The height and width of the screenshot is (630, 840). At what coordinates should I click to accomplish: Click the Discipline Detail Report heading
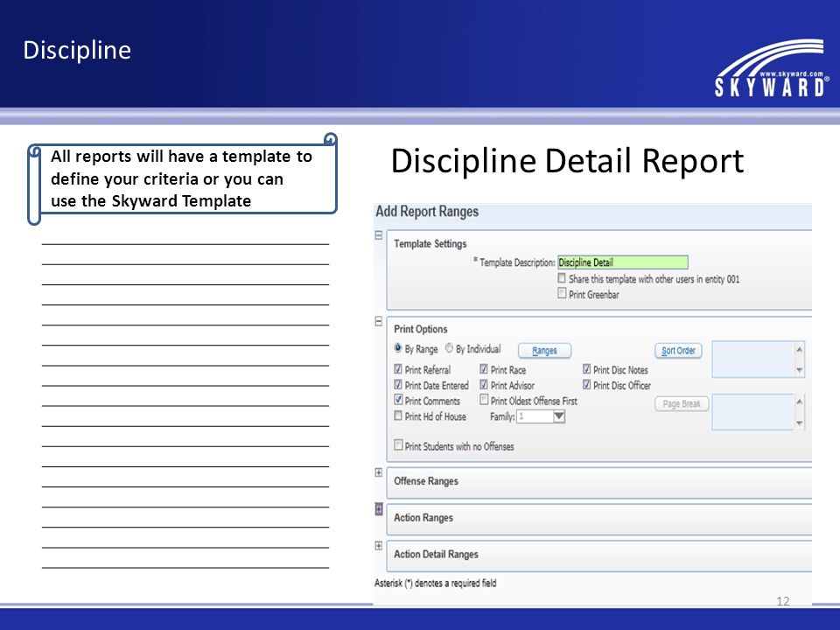(x=567, y=161)
